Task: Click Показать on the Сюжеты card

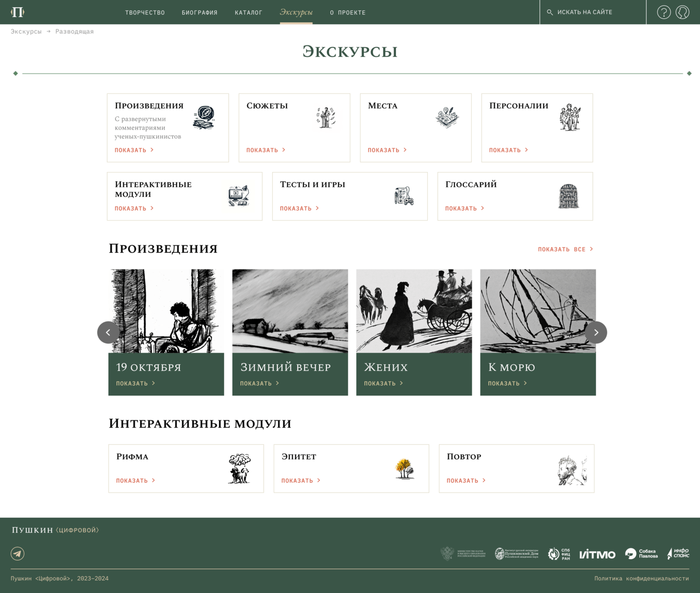Action: [x=266, y=150]
